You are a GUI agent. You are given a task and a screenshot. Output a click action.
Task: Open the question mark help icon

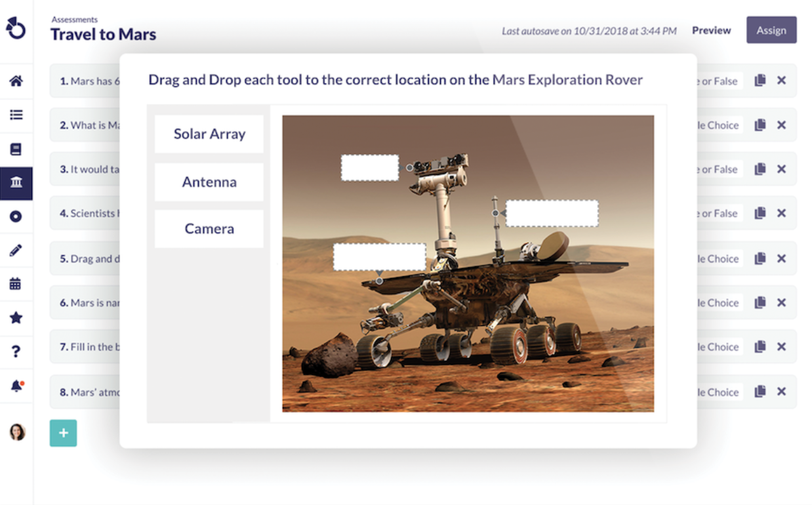pyautogui.click(x=16, y=352)
